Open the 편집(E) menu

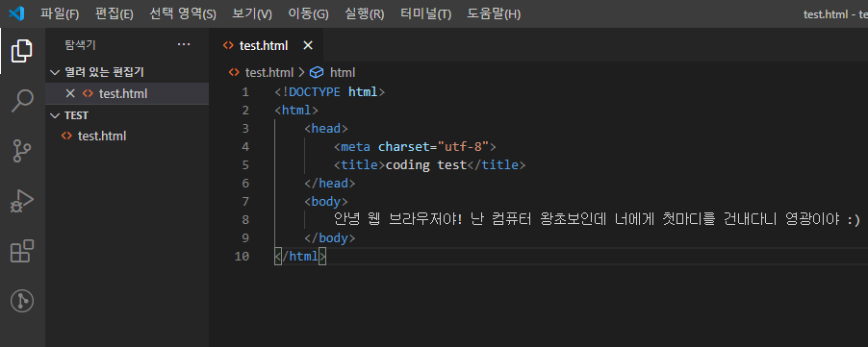pyautogui.click(x=115, y=14)
